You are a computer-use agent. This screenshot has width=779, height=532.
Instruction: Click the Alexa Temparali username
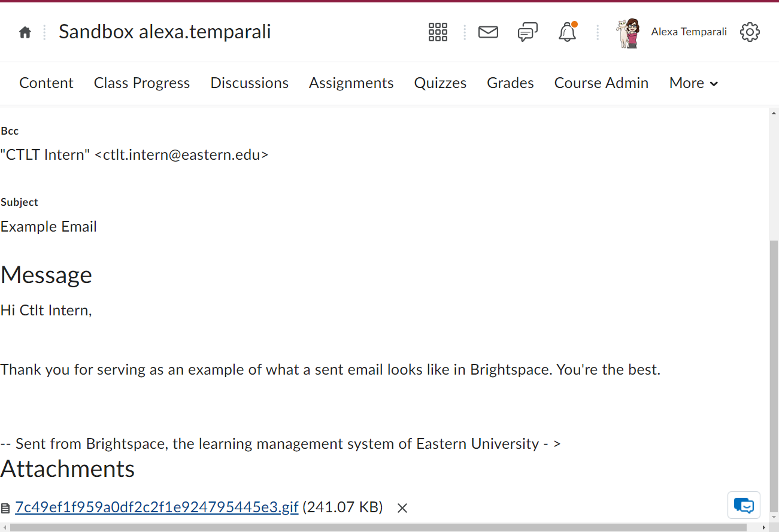coord(689,32)
